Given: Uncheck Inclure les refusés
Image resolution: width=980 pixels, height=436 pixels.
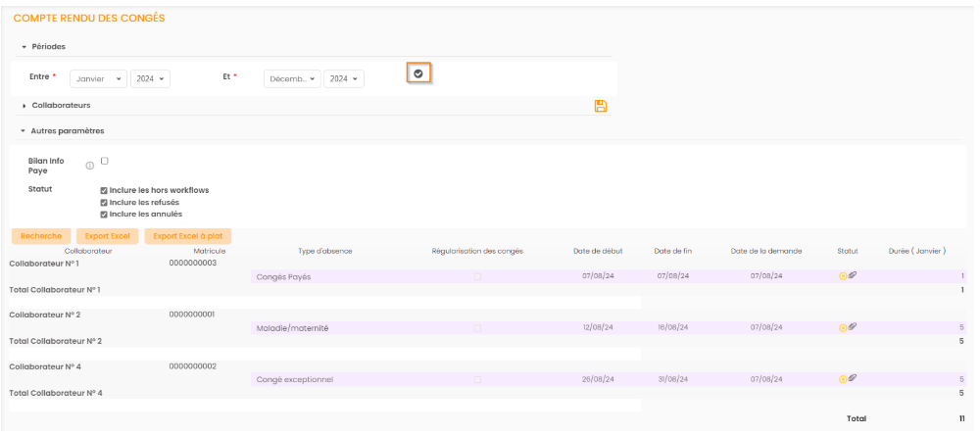Looking at the screenshot, I should coord(105,202).
